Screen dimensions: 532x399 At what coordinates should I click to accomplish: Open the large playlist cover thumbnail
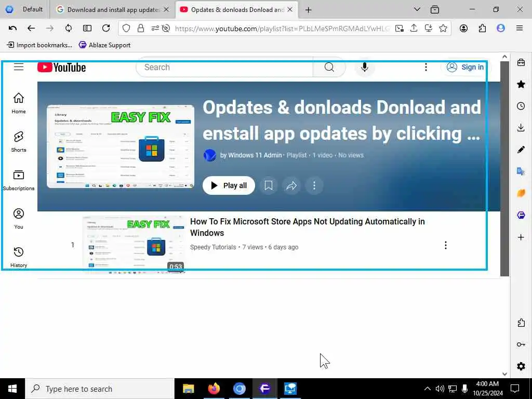121,146
